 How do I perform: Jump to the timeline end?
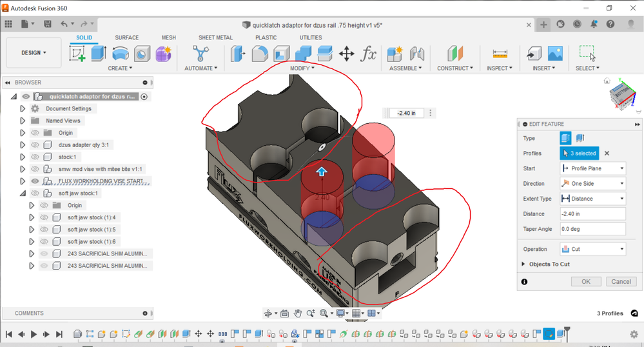pos(59,334)
